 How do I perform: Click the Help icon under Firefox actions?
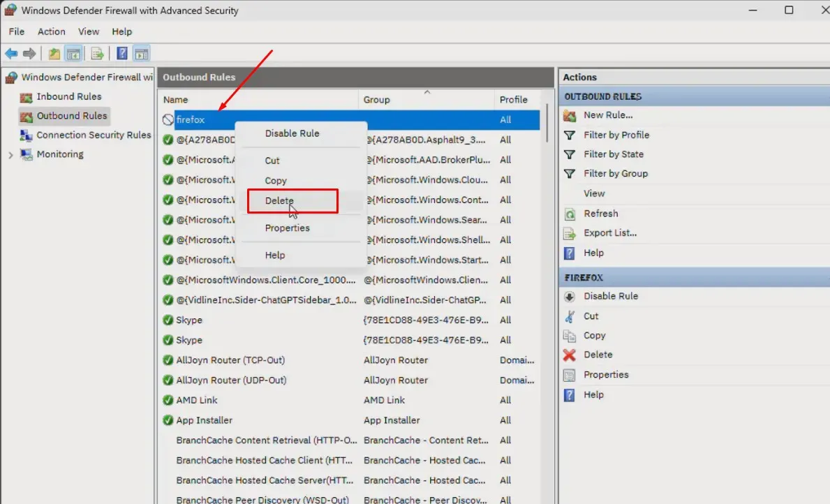(x=570, y=395)
